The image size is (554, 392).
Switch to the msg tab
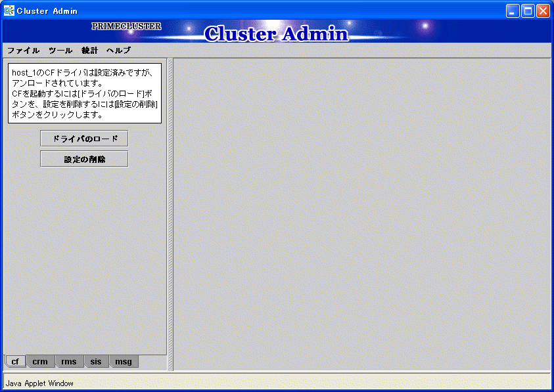(x=124, y=362)
